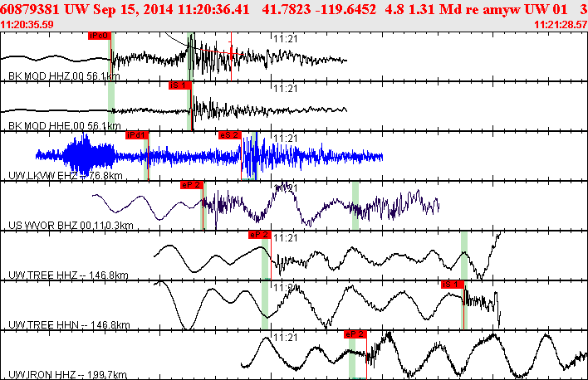Image resolution: width=588 pixels, height=380 pixels.
Task: Click the iPd1 pick marker on LKWW
Action: coord(137,135)
